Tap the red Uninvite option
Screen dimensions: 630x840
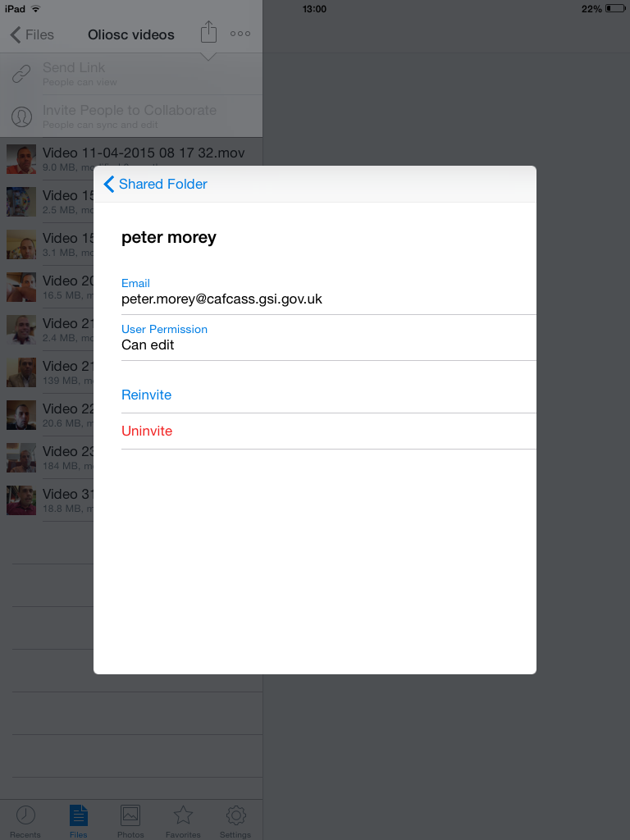click(x=147, y=431)
